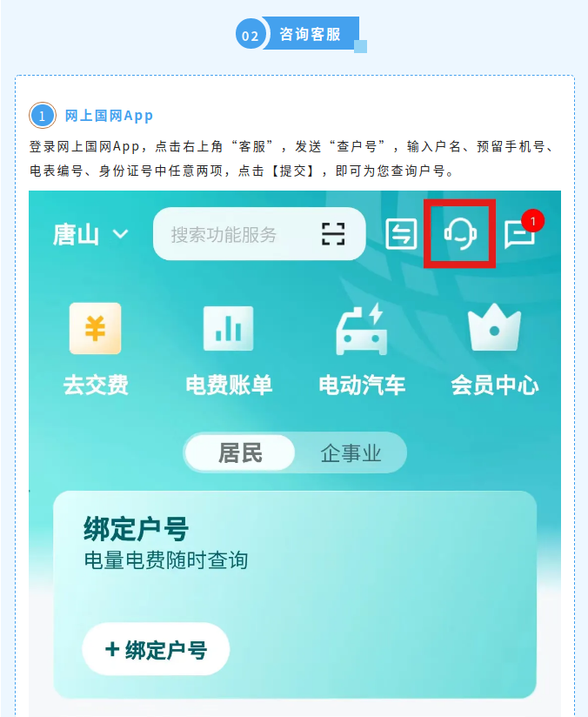This screenshot has width=588, height=717.
Task: Tap the electric car charging icon
Action: 361,329
